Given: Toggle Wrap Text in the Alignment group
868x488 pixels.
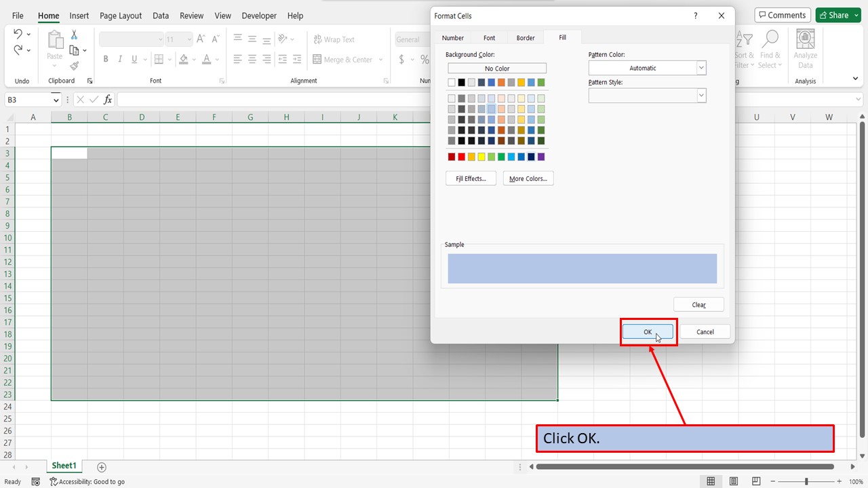Looking at the screenshot, I should 334,39.
